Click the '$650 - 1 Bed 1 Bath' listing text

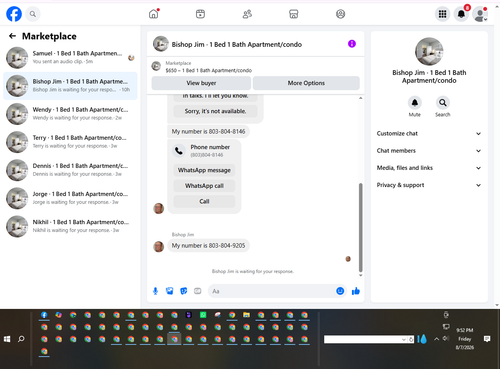point(209,70)
